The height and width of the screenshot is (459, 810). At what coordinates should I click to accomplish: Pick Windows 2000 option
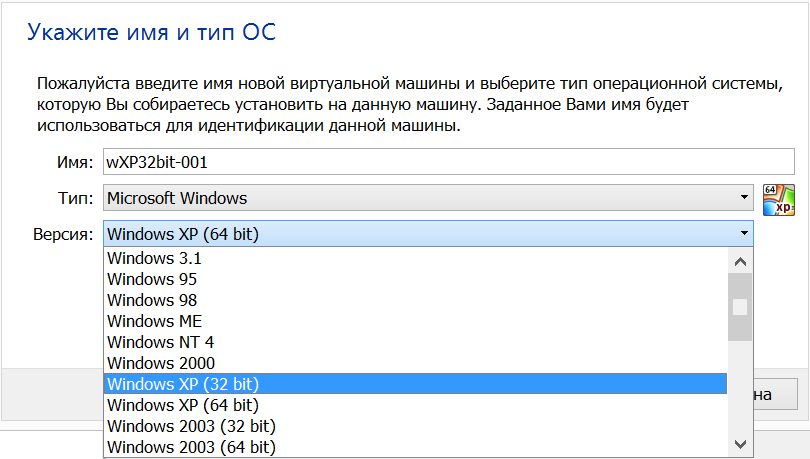pyautogui.click(x=415, y=363)
